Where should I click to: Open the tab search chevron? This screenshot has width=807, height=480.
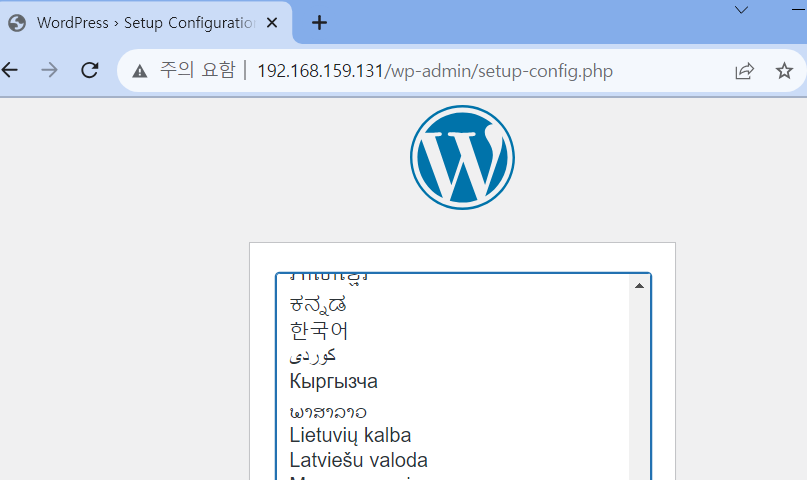[x=741, y=10]
